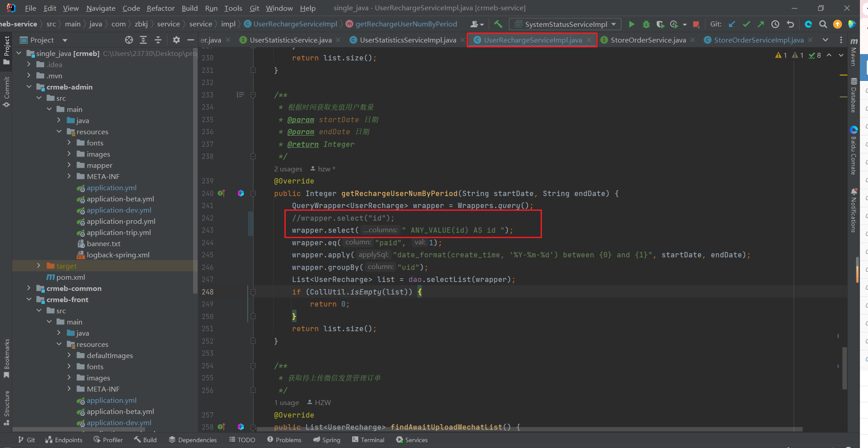Switch to UserStatisticsService.java tab
868x448 pixels.
click(x=290, y=40)
